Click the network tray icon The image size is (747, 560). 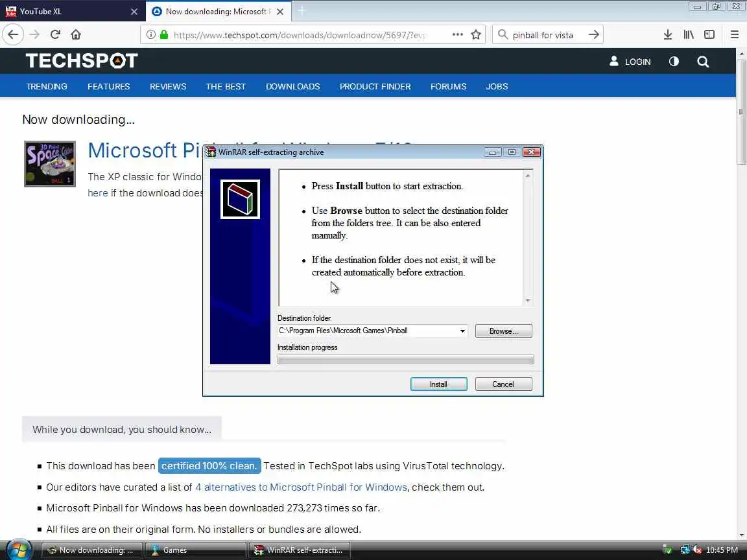click(x=685, y=550)
